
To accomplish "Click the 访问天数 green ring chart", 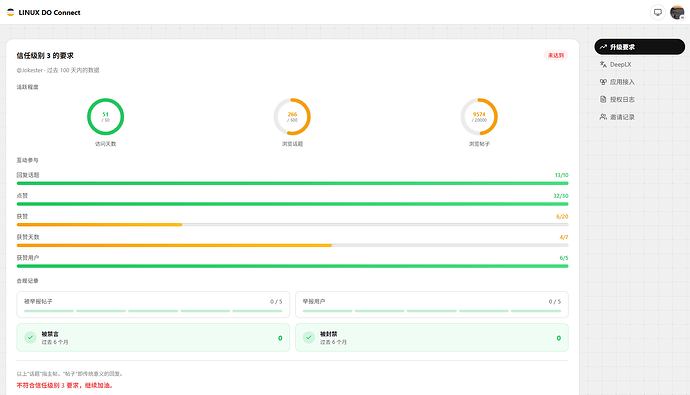I will [x=106, y=117].
